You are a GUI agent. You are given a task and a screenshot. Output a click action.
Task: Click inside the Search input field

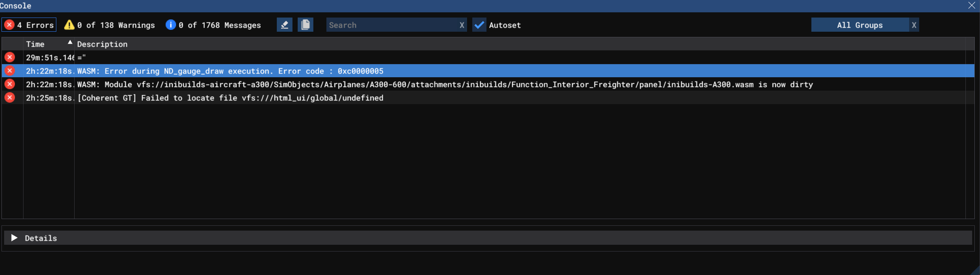click(x=391, y=25)
